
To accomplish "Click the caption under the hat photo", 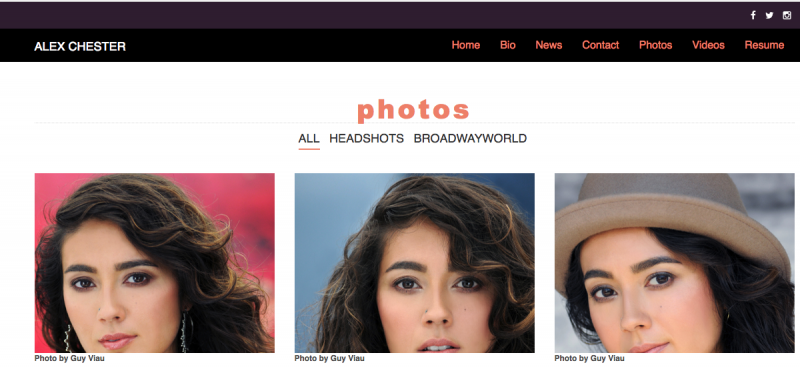I will click(589, 358).
